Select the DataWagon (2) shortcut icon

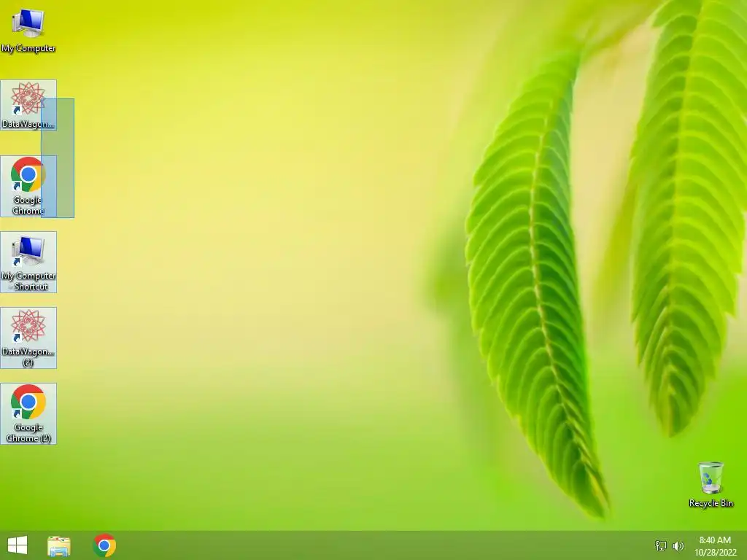[x=28, y=338]
